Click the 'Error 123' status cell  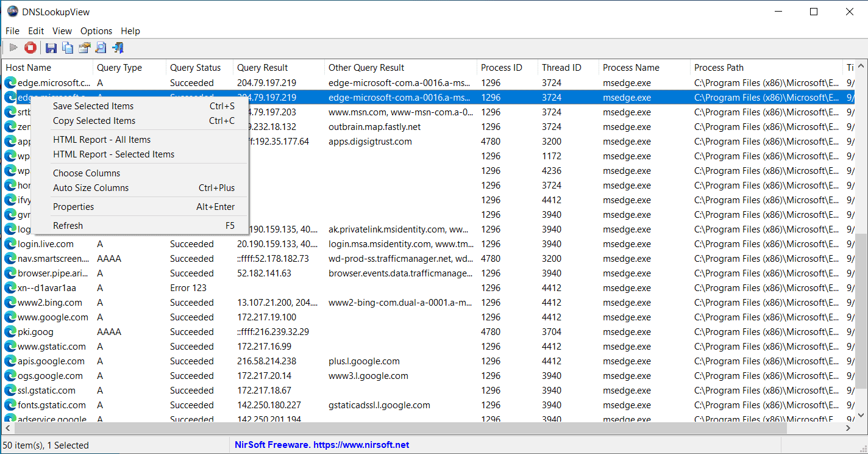tap(188, 288)
